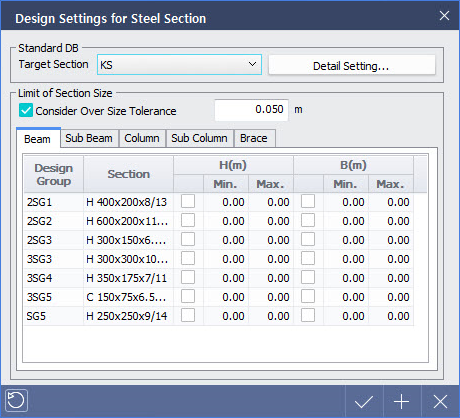Open Detail Setting... button
460x418 pixels.
(352, 65)
